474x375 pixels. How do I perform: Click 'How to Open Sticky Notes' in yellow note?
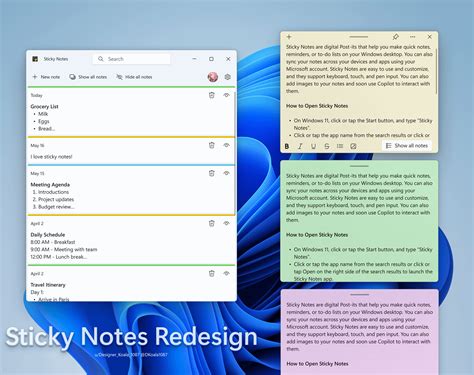click(317, 106)
